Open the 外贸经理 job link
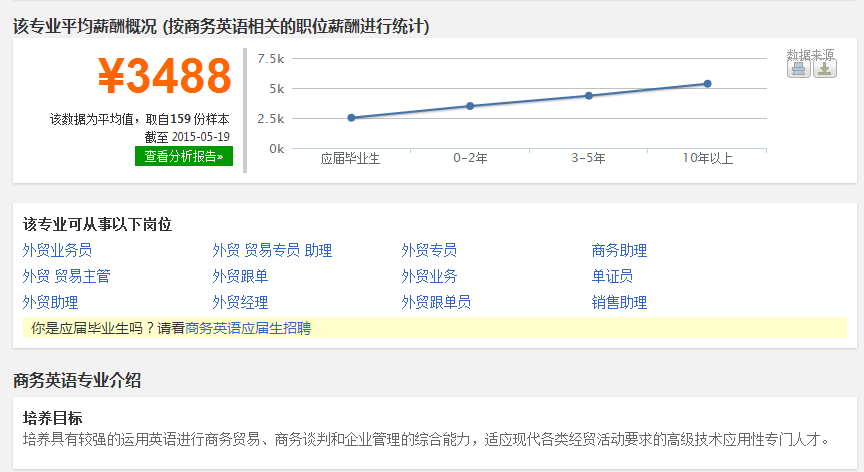864x472 pixels. click(240, 303)
